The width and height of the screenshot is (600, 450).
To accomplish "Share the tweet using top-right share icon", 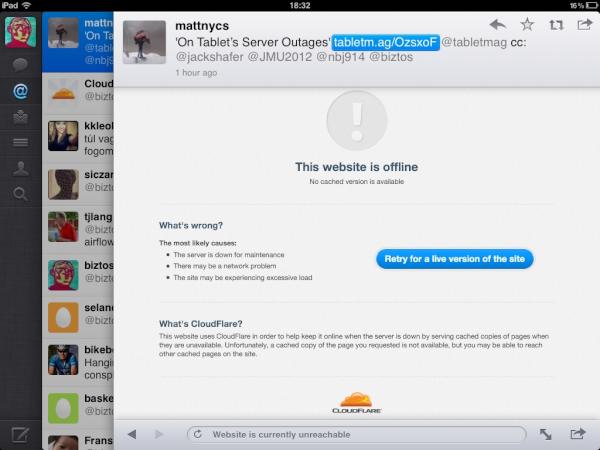I will 584,24.
